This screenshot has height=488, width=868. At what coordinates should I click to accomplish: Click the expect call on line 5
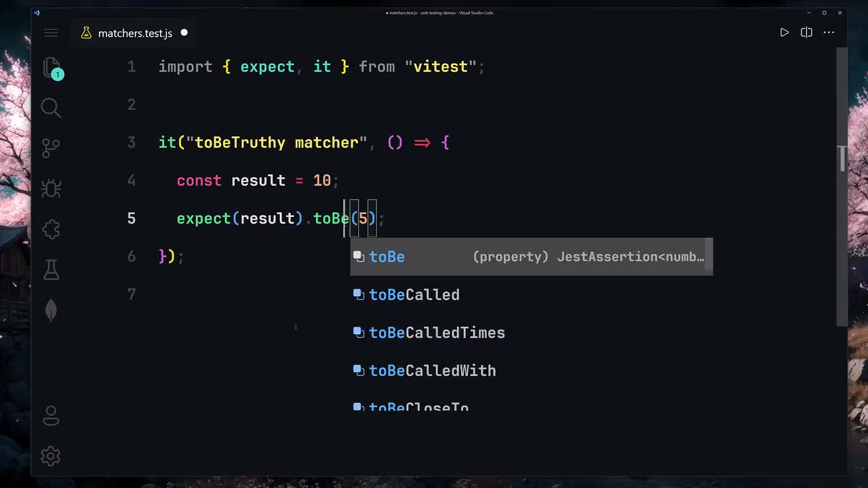203,218
